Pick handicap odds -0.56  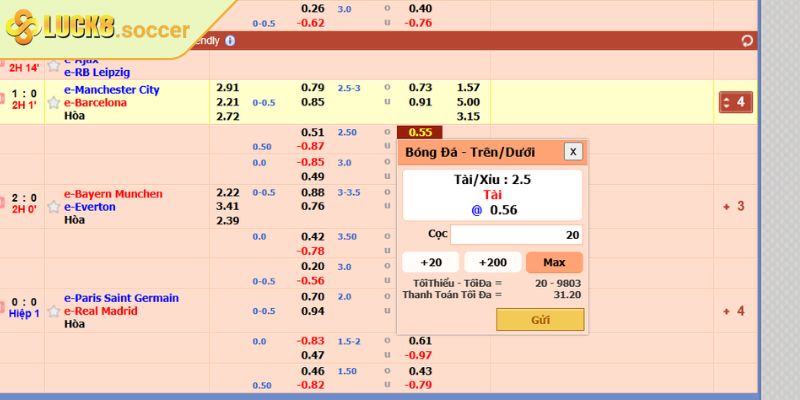(x=311, y=281)
